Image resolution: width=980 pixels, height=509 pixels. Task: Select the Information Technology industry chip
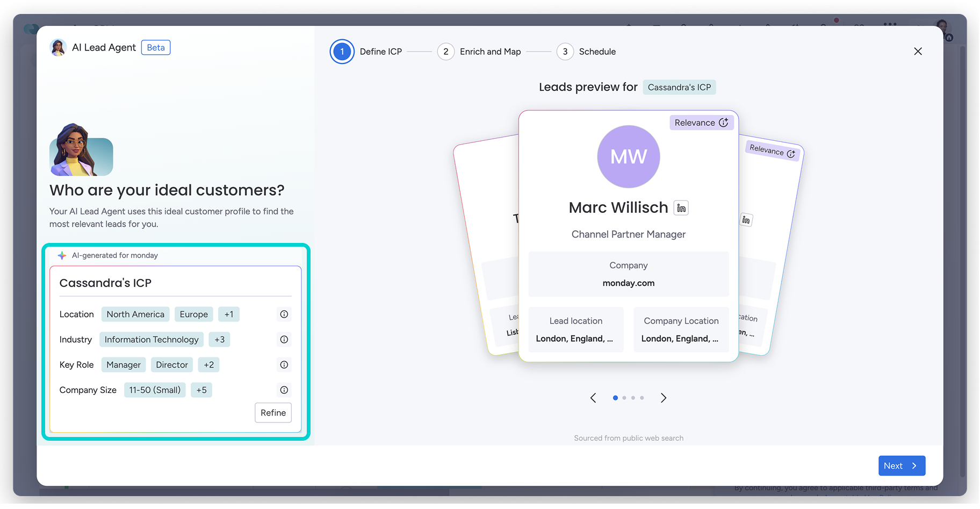pyautogui.click(x=152, y=340)
